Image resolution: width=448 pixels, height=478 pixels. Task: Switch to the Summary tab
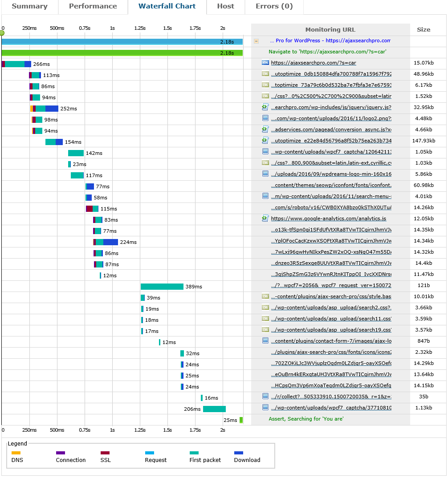30,7
